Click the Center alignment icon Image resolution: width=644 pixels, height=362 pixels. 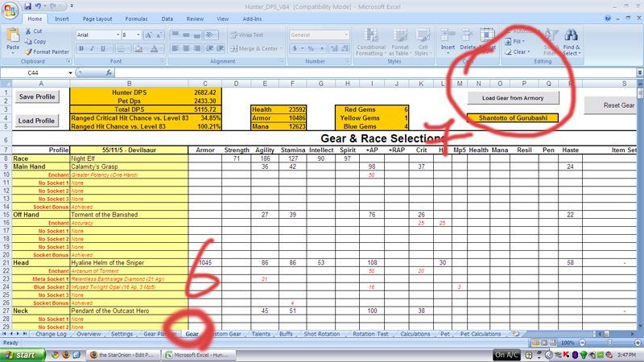[186, 48]
